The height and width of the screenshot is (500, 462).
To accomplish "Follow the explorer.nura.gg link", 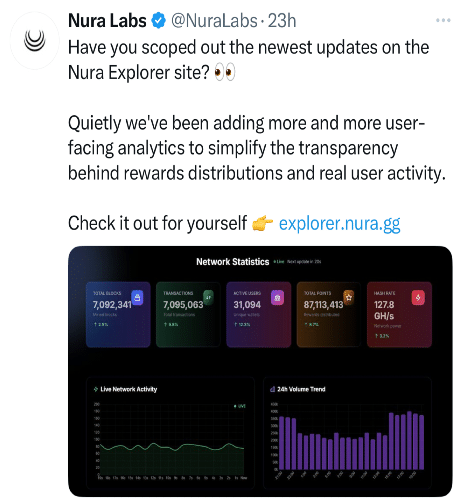I will 339,223.
